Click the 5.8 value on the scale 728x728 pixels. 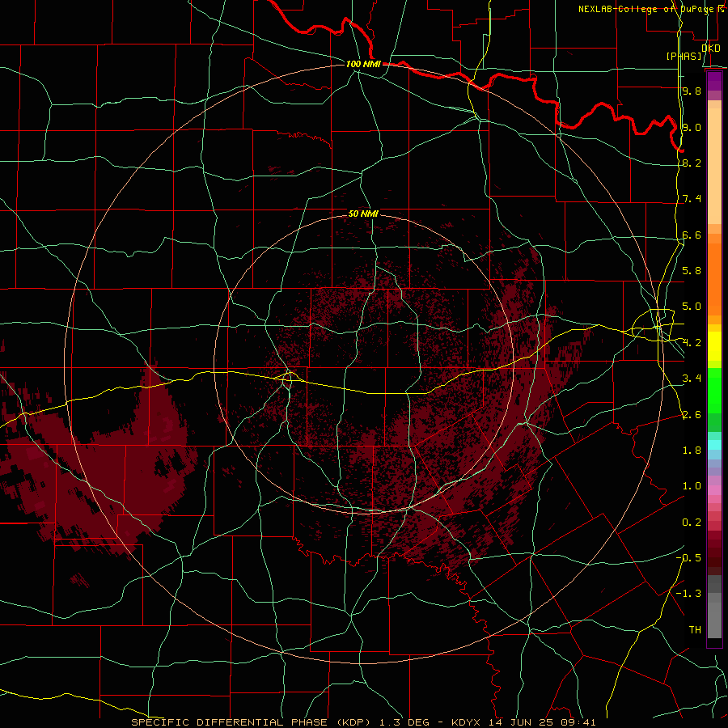pos(692,271)
